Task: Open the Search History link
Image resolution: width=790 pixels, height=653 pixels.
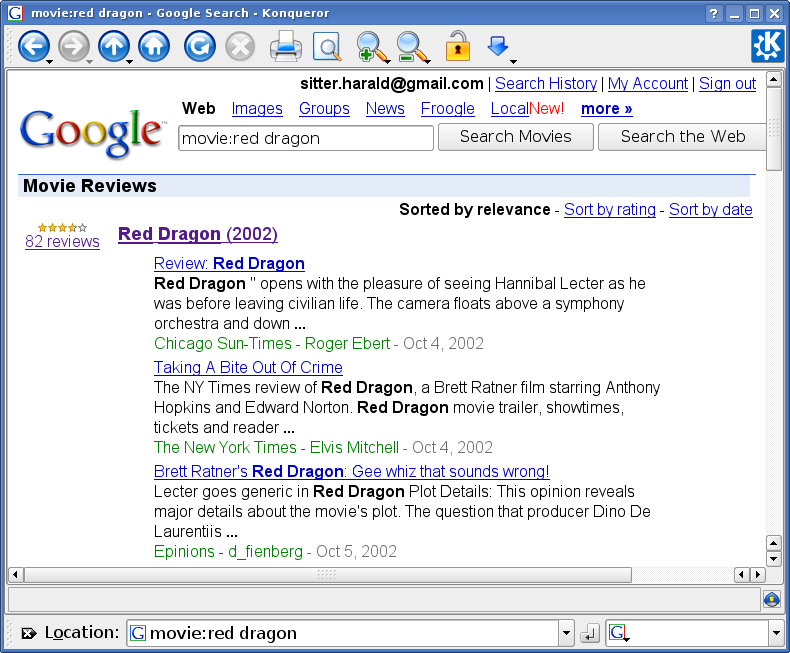Action: [546, 84]
